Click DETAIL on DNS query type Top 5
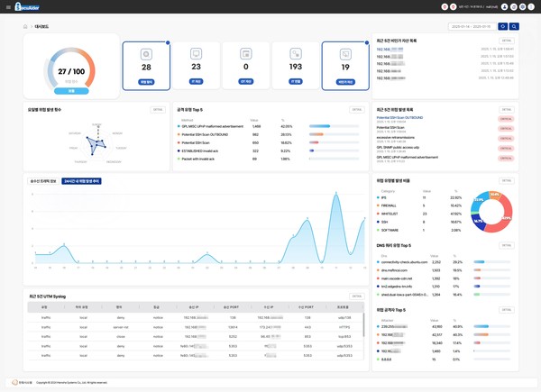The height and width of the screenshot is (392, 541). [x=507, y=245]
